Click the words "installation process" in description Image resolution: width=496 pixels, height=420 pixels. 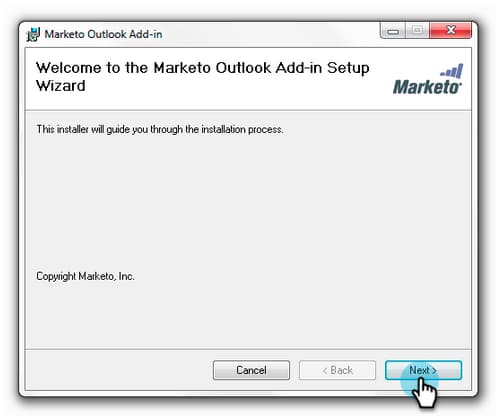[242, 129]
